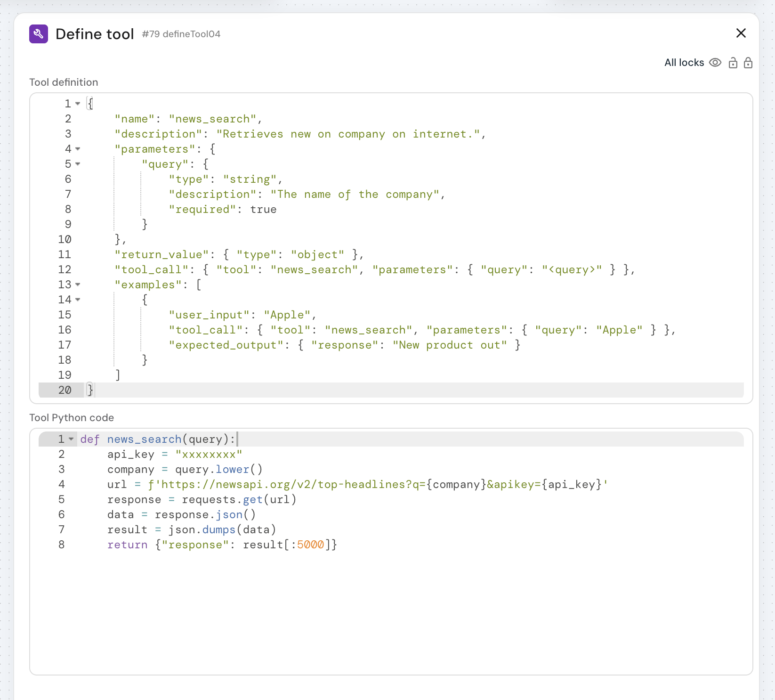
Task: Click the open padlock unlock-all icon
Action: pos(733,63)
